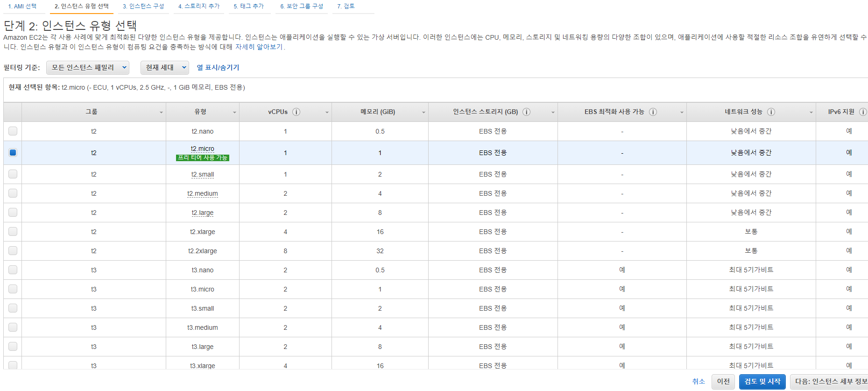Click the t2.nano type cell
Viewport: 868px width, 391px height.
[x=203, y=131]
